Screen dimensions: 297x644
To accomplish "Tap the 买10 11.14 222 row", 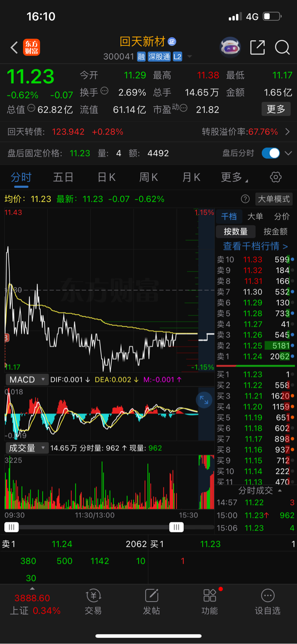I will pyautogui.click(x=255, y=471).
